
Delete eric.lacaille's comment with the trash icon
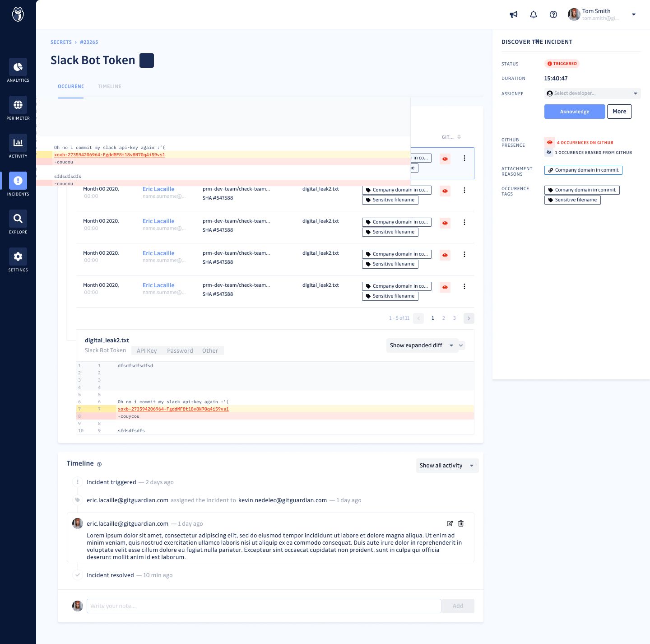pos(461,523)
